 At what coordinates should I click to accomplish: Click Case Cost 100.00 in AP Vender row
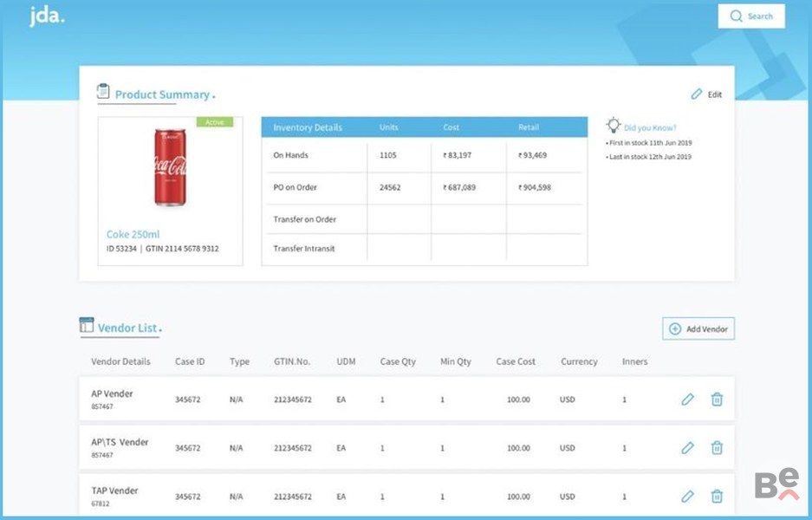click(518, 400)
